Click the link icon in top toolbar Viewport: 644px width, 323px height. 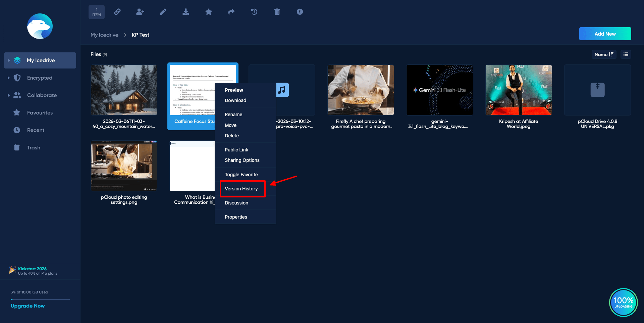117,12
